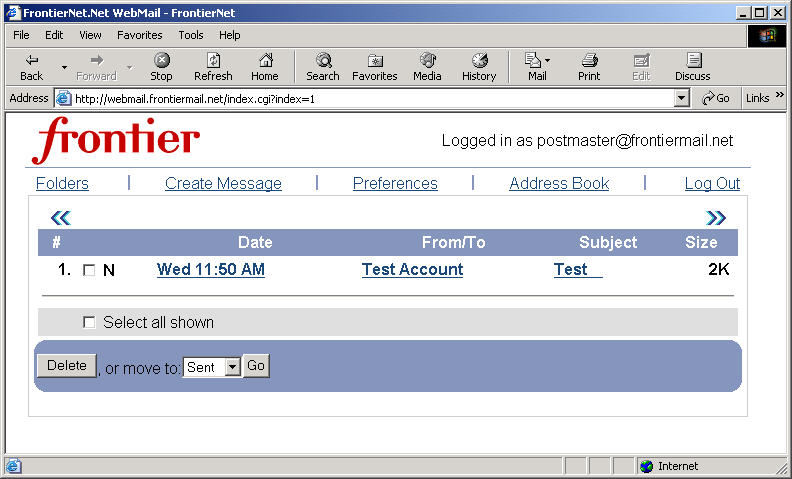Go to next page with right double-arrow
Viewport: 792px width, 479px height.
click(716, 218)
